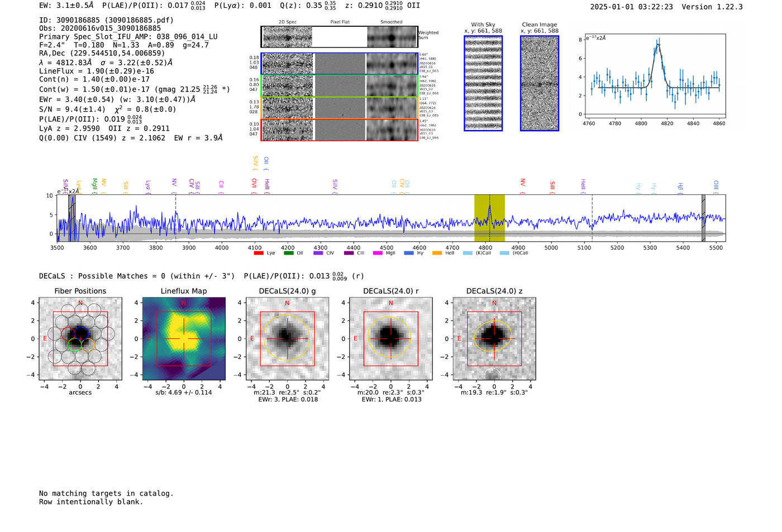Viewport: 782px width, 532px height.
Task: Click the yellow highlighted emission line region
Action: (x=489, y=218)
